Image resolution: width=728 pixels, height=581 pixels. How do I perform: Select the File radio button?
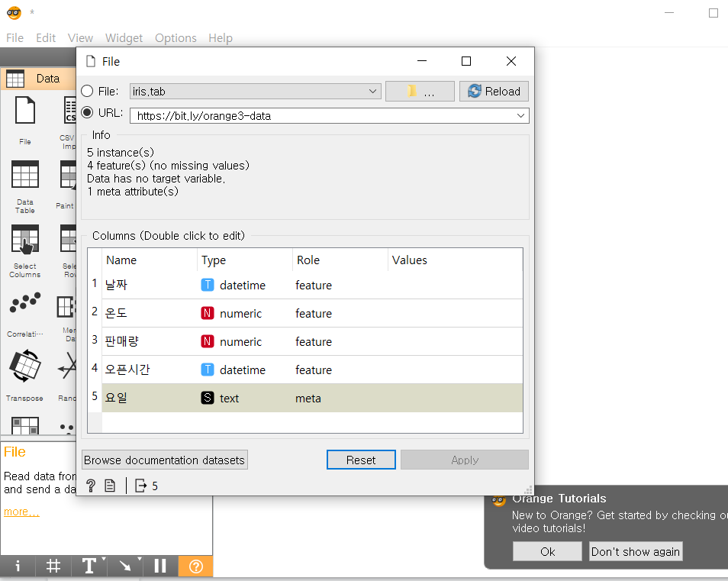87,91
